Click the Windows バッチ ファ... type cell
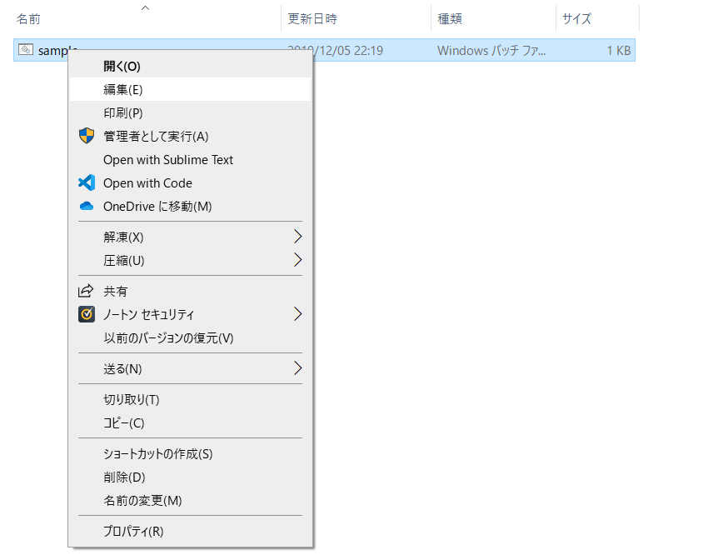 point(491,50)
